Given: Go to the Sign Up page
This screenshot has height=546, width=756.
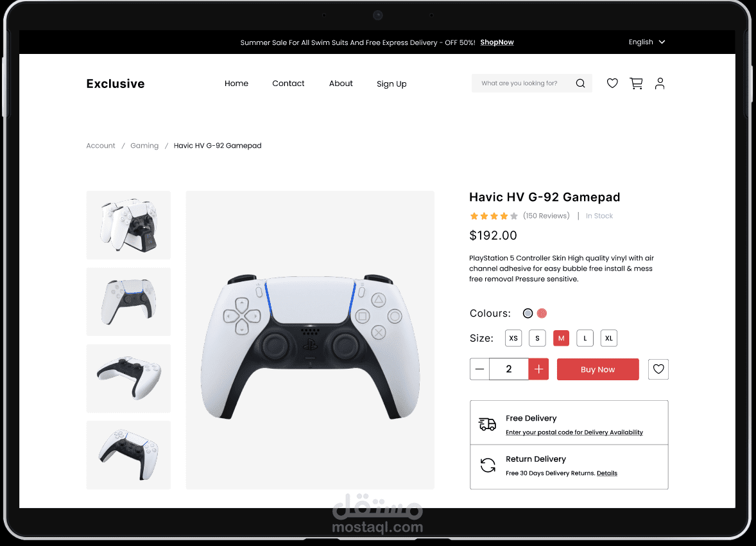Looking at the screenshot, I should point(391,84).
